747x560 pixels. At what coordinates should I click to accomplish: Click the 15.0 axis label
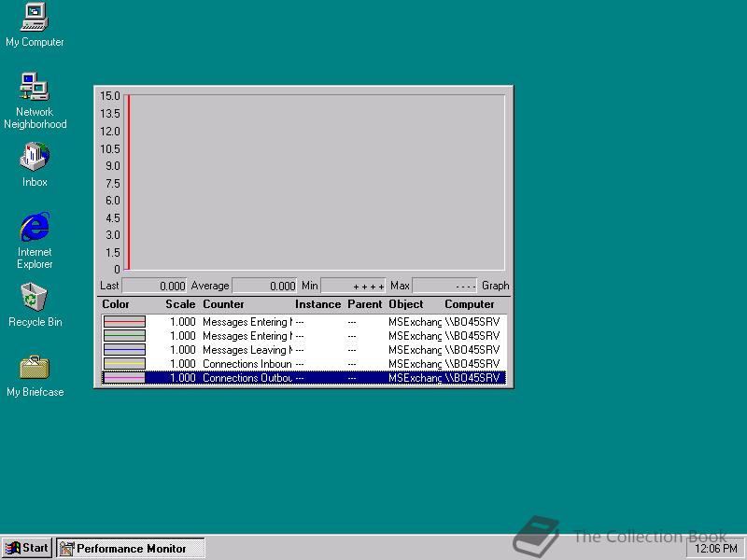click(110, 96)
